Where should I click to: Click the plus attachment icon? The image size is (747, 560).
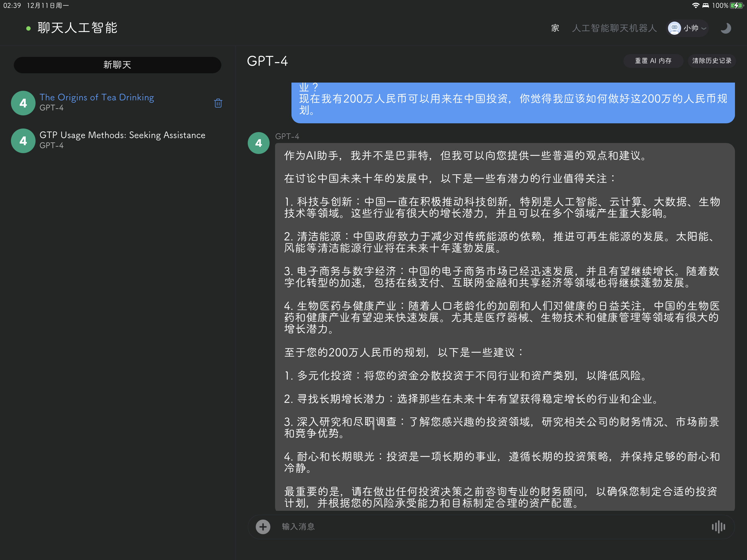pyautogui.click(x=263, y=527)
